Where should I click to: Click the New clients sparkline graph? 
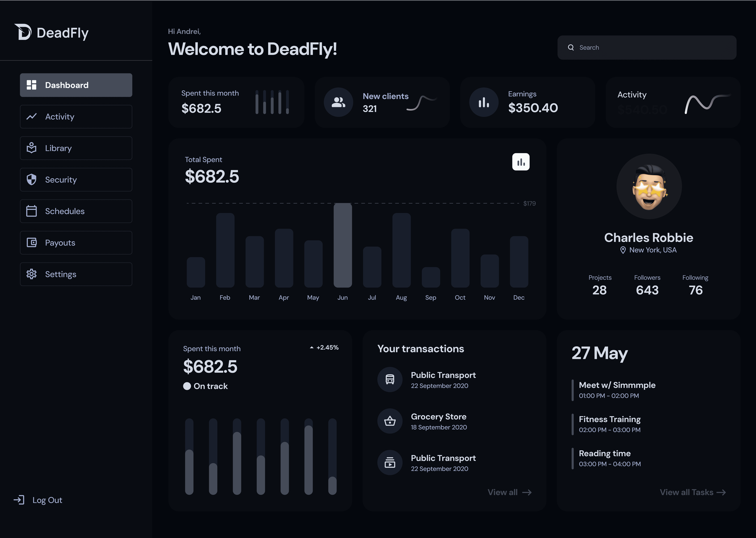(x=422, y=103)
